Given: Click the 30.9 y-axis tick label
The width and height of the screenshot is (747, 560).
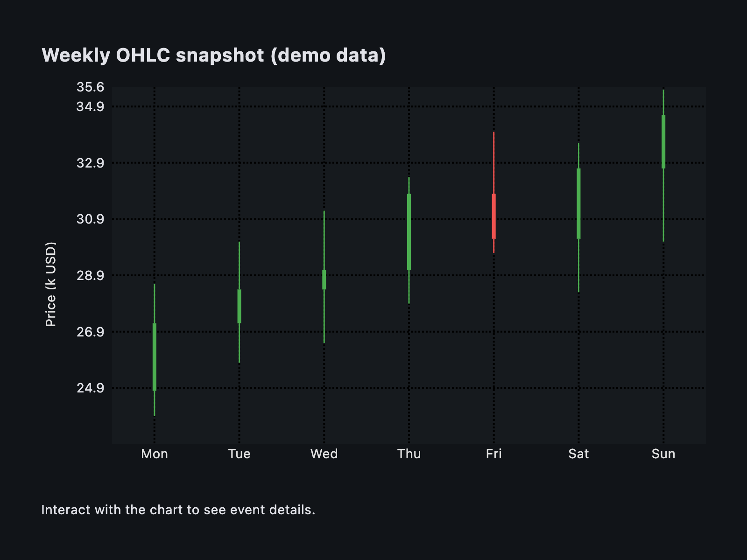Looking at the screenshot, I should tap(90, 219).
